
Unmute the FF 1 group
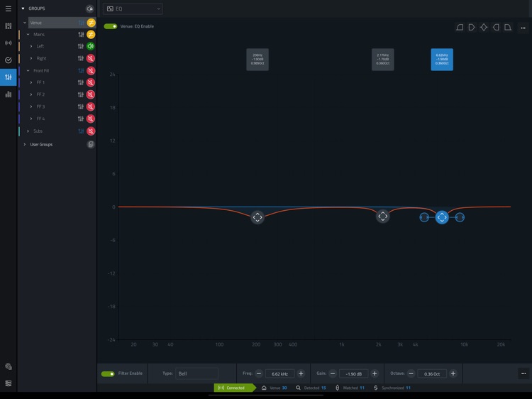click(91, 82)
